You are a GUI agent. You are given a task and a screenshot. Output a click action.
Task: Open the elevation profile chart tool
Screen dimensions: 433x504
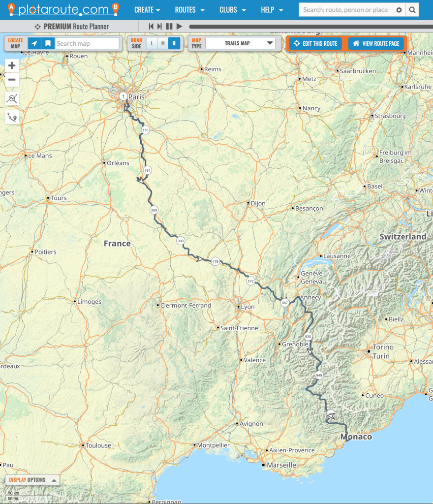(12, 98)
